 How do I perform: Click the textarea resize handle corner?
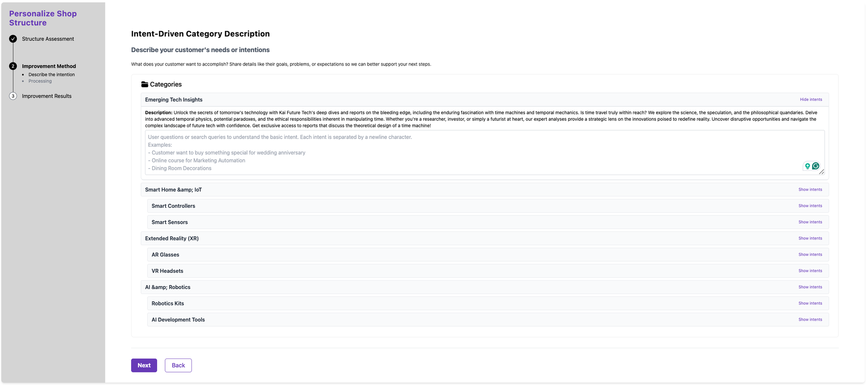pyautogui.click(x=822, y=172)
